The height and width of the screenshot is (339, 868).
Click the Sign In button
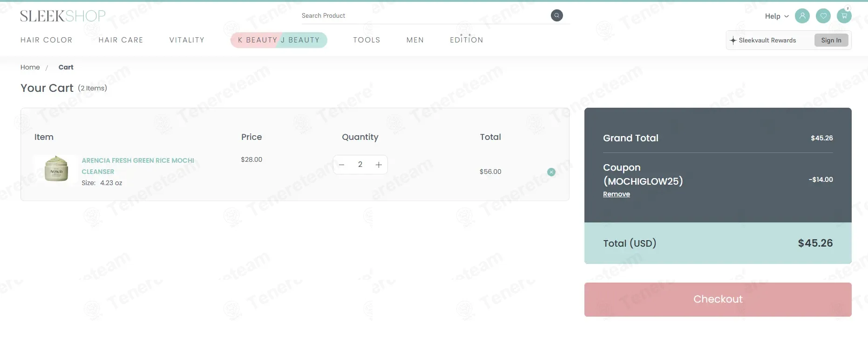[x=831, y=40]
